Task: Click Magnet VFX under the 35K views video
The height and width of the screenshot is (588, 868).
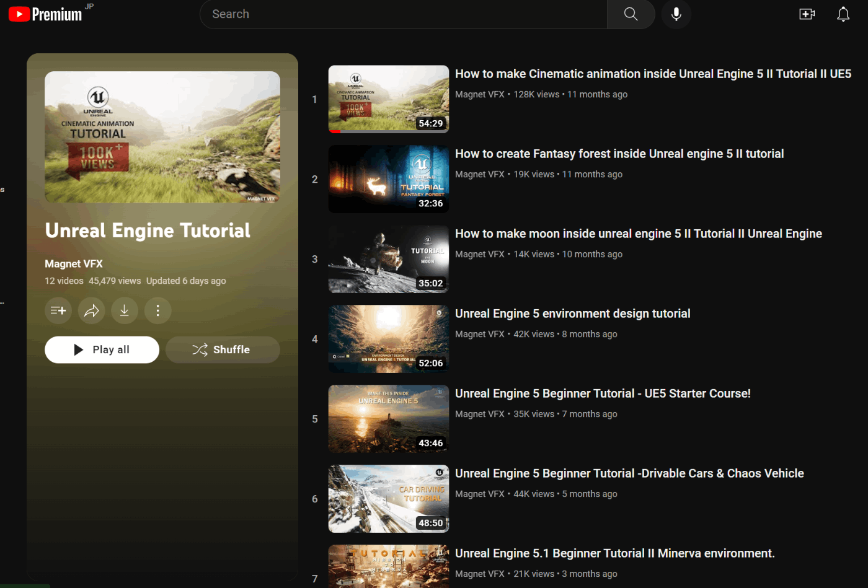Action: click(x=480, y=414)
